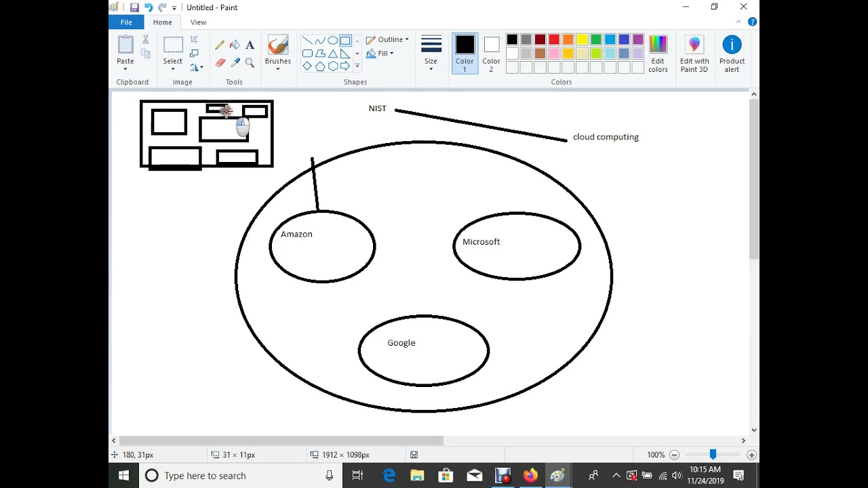
Task: Click the zoom in plus button
Action: click(x=751, y=455)
